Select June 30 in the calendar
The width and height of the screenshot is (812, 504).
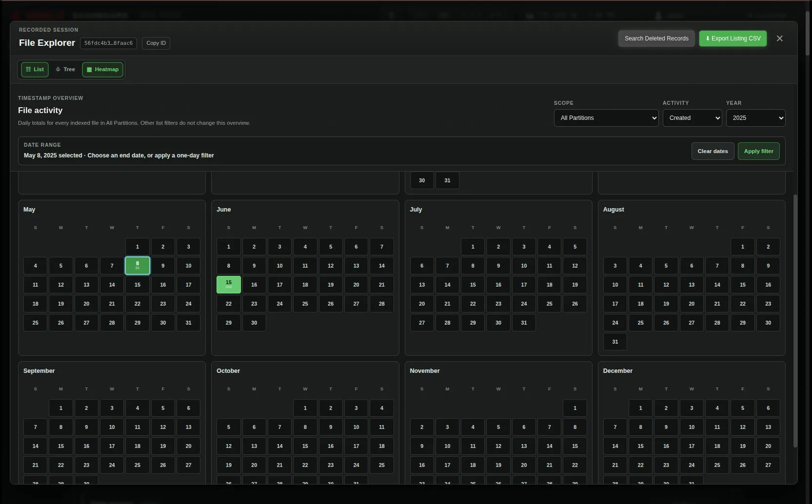[254, 323]
